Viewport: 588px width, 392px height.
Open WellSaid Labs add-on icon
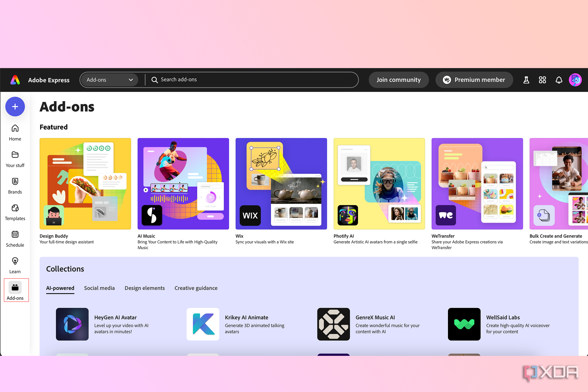pyautogui.click(x=464, y=324)
